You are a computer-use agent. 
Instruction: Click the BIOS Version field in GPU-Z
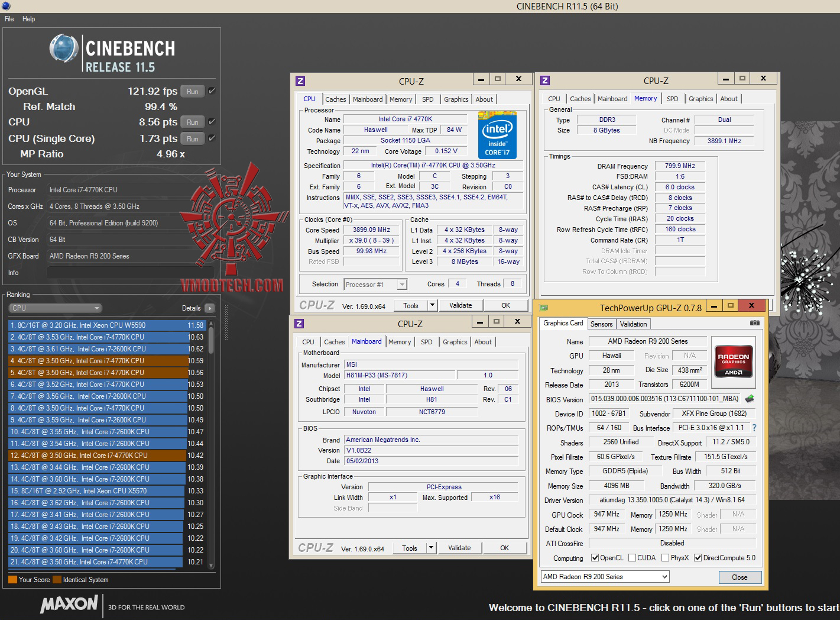click(666, 399)
